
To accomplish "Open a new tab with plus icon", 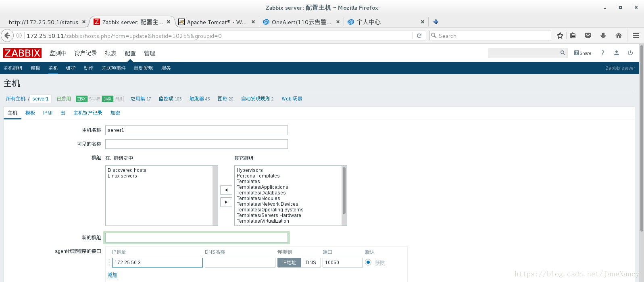I will [x=436, y=22].
